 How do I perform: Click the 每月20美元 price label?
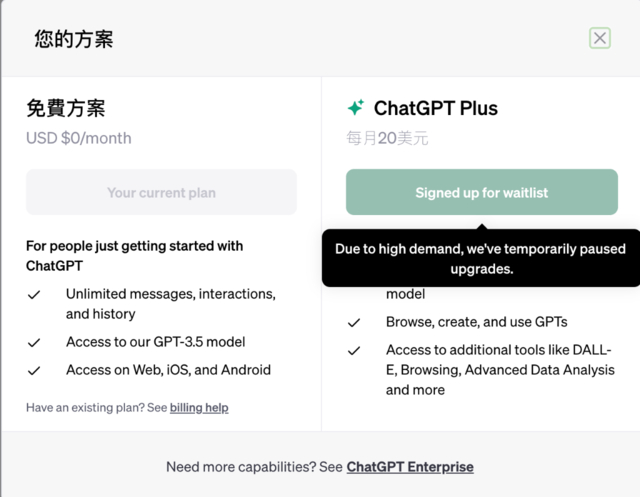pyautogui.click(x=387, y=138)
